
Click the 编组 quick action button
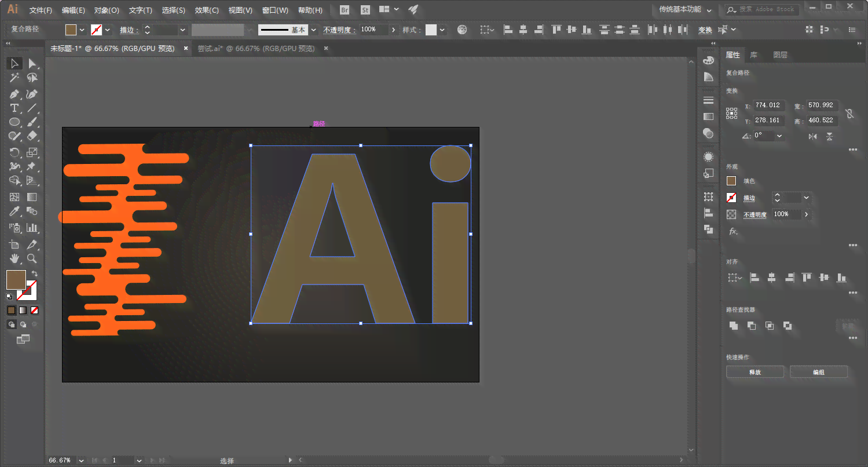(819, 372)
